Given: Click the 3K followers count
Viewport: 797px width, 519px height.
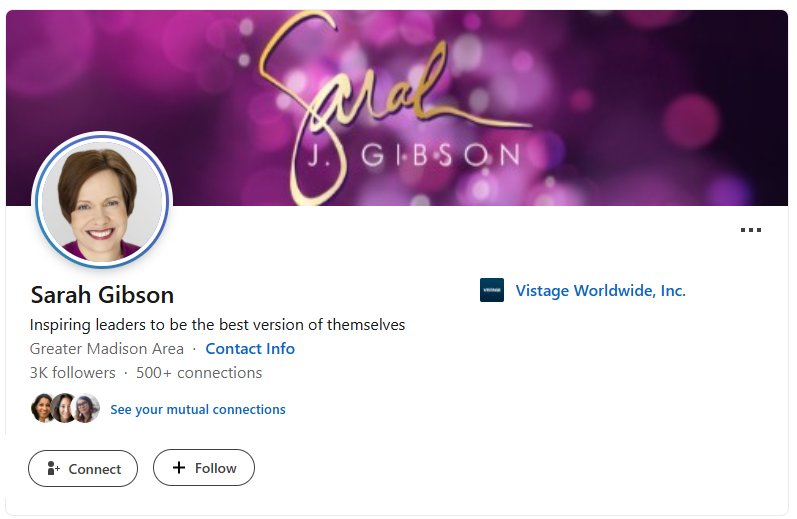Looking at the screenshot, I should (73, 373).
